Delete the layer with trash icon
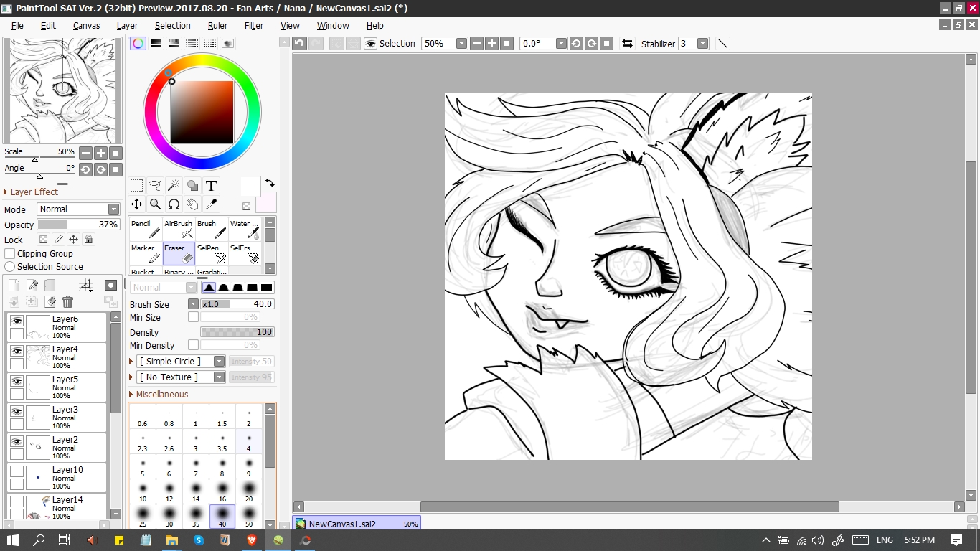Screen dimensions: 980x551 (67, 302)
